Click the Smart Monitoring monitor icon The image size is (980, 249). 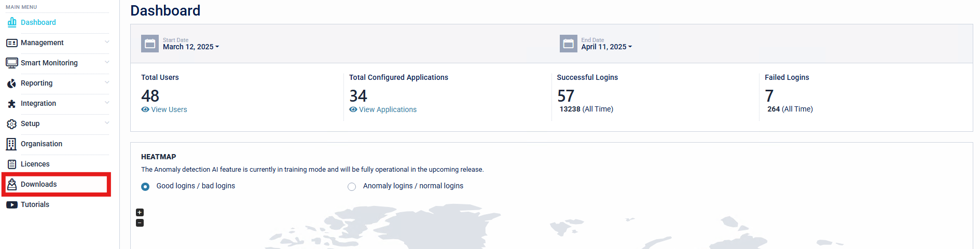click(x=11, y=63)
